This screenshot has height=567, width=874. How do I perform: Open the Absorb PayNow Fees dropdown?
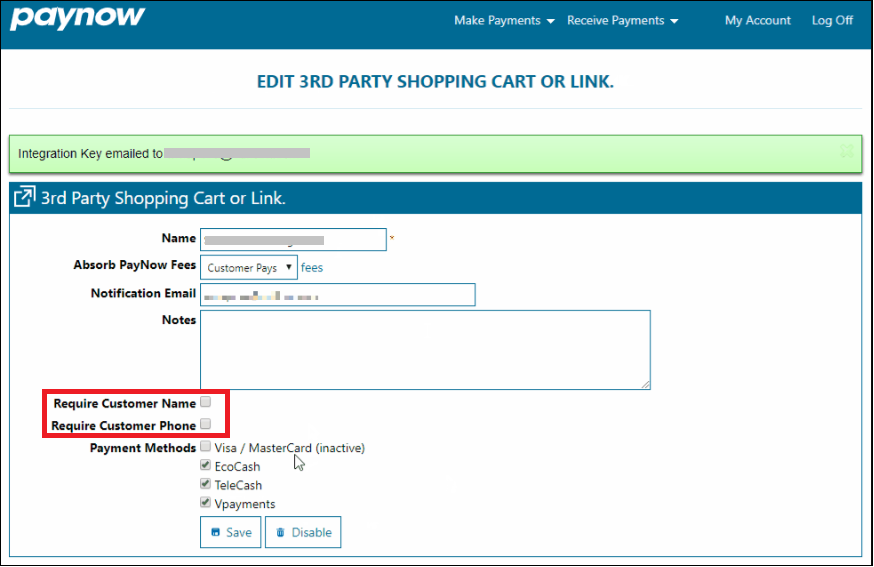point(249,268)
